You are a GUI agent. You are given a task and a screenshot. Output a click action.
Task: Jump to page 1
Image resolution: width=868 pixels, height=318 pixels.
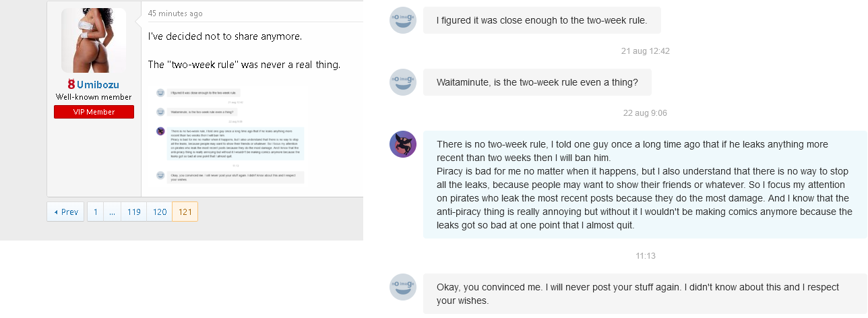pos(96,212)
